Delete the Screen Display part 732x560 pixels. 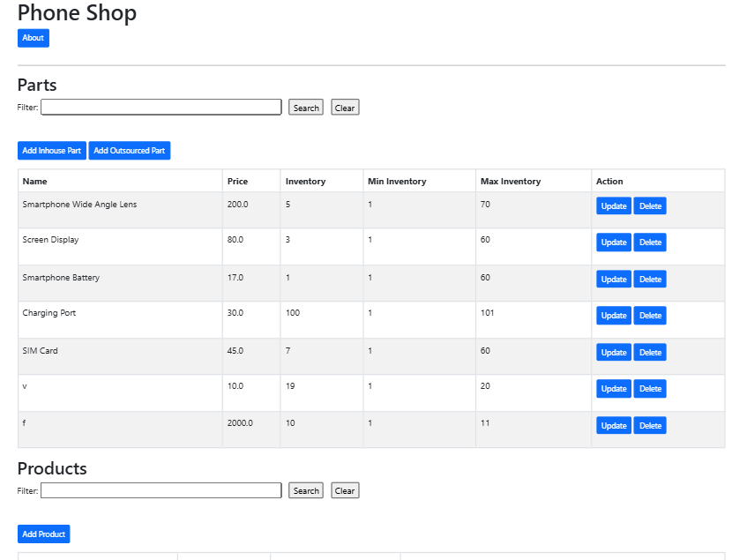[649, 242]
